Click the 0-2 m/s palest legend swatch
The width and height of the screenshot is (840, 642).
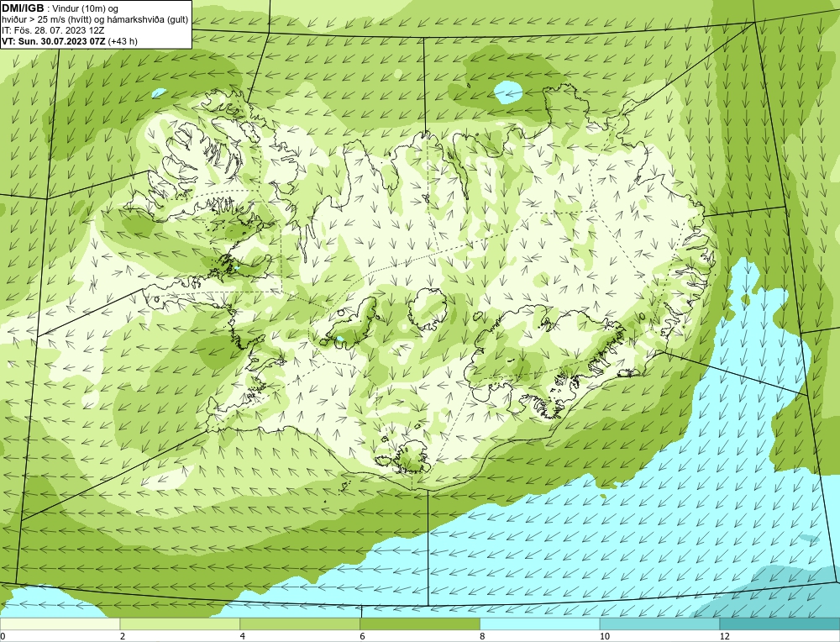[x=60, y=624]
